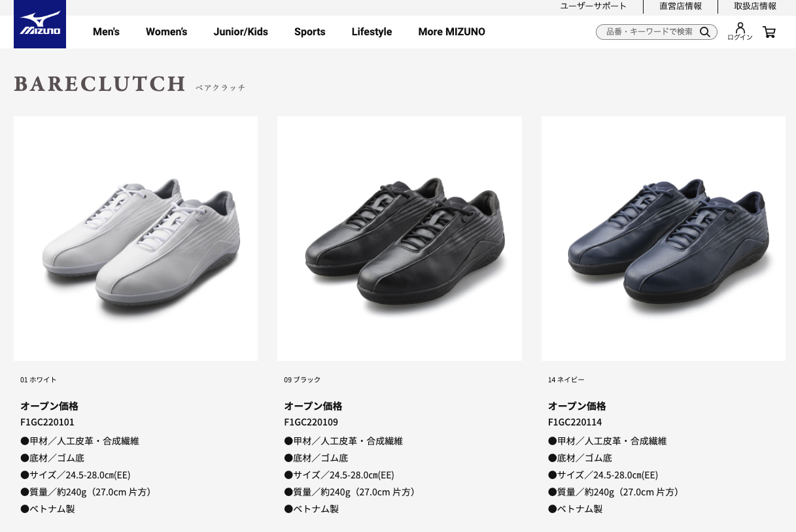This screenshot has height=532, width=796.
Task: Open the login user icon
Action: tap(740, 27)
